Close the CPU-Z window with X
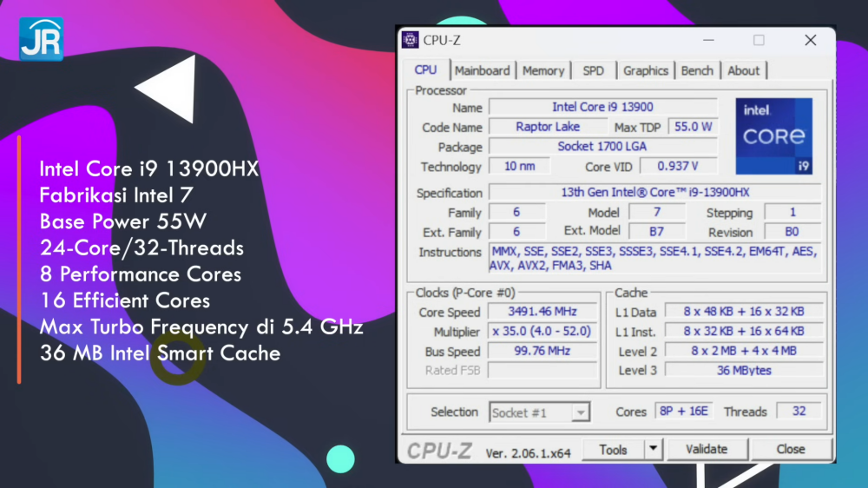The height and width of the screenshot is (488, 868). (x=810, y=40)
